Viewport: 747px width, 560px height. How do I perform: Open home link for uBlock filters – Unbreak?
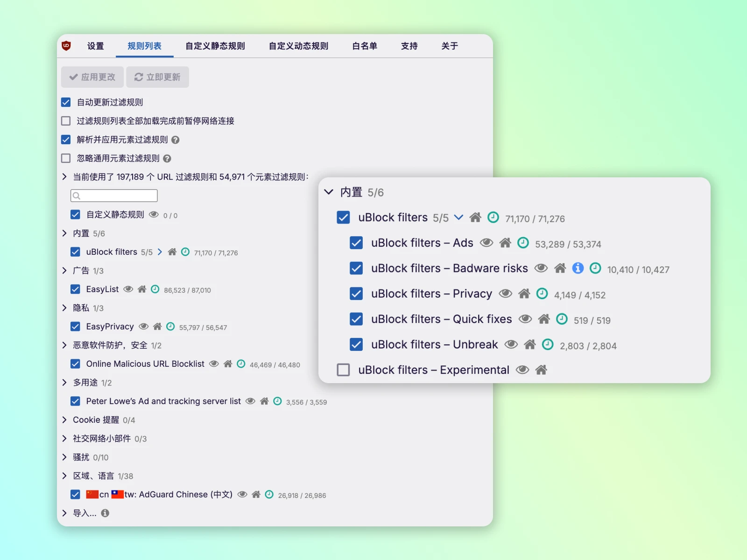[530, 344]
